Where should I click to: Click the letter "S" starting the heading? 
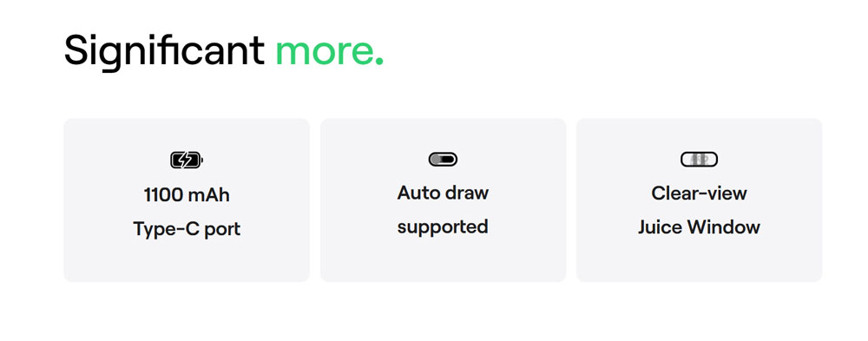(x=77, y=49)
